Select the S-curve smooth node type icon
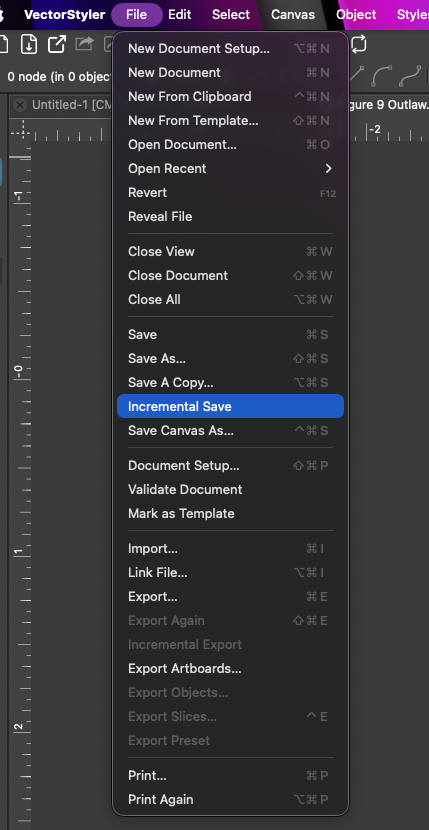The image size is (429, 830). tap(409, 76)
